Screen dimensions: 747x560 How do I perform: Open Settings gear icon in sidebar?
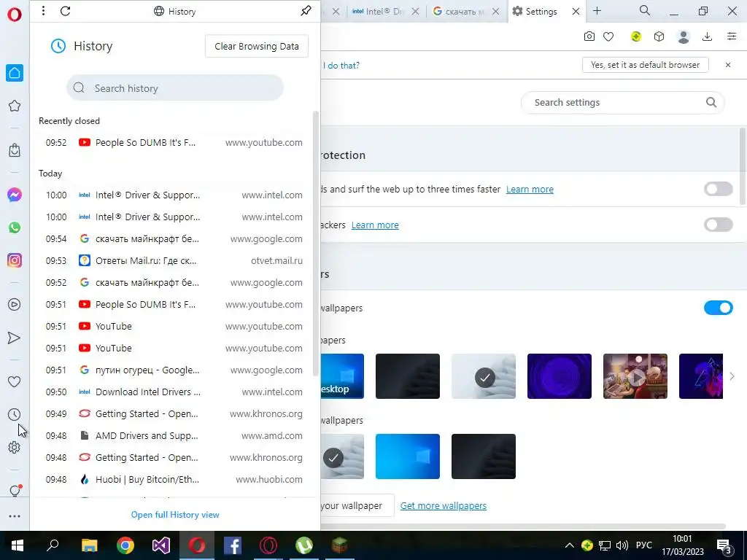pyautogui.click(x=15, y=448)
